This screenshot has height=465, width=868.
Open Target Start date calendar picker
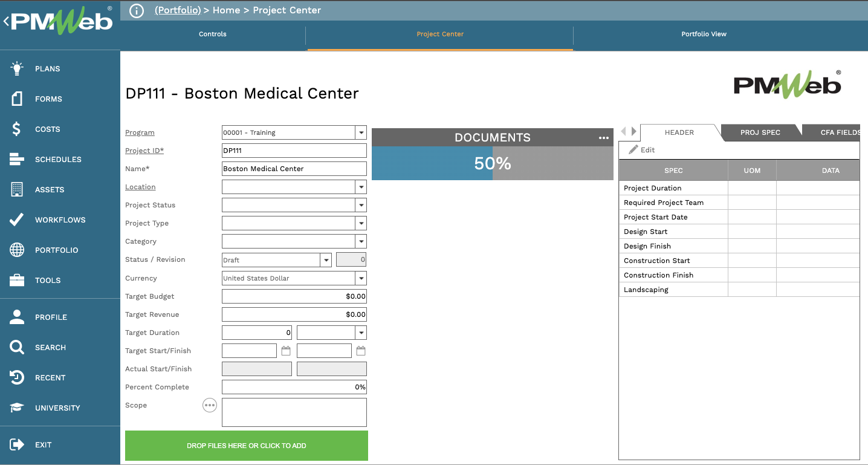(286, 351)
